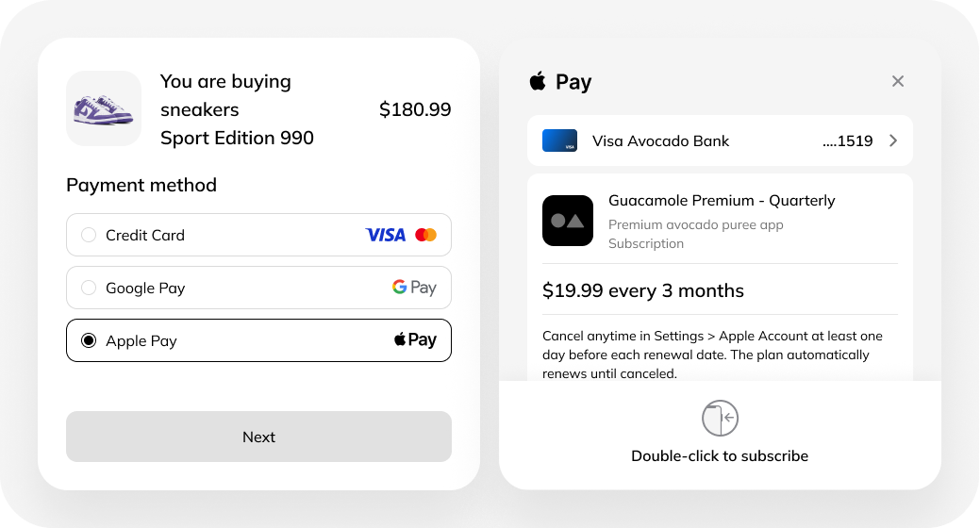980x528 pixels.
Task: Click the Apple Pay logo in payment option
Action: pos(415,340)
